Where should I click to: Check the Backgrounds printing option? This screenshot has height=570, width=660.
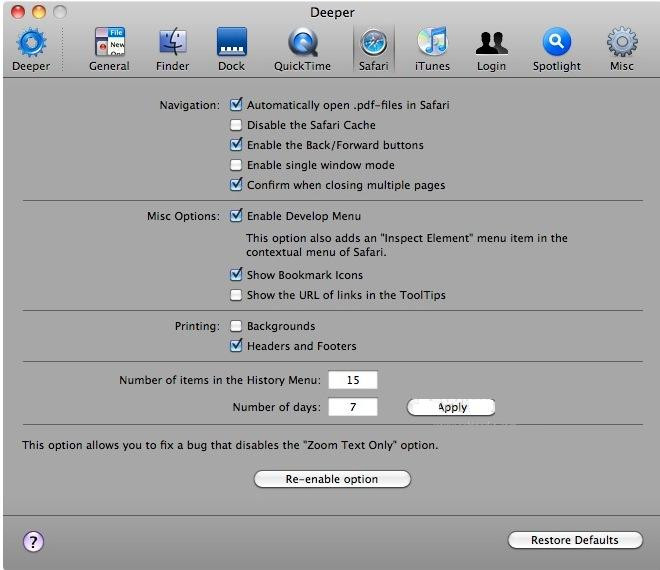tap(236, 326)
